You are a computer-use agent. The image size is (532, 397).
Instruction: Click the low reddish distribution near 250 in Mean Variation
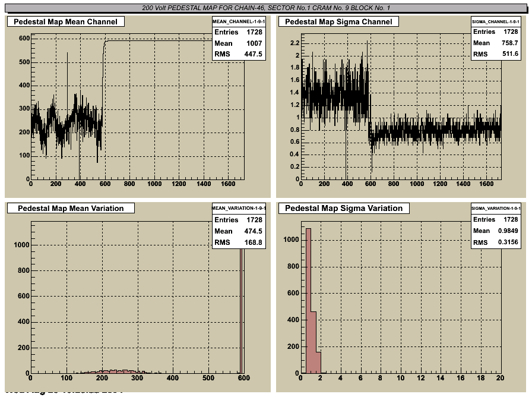tap(115, 371)
